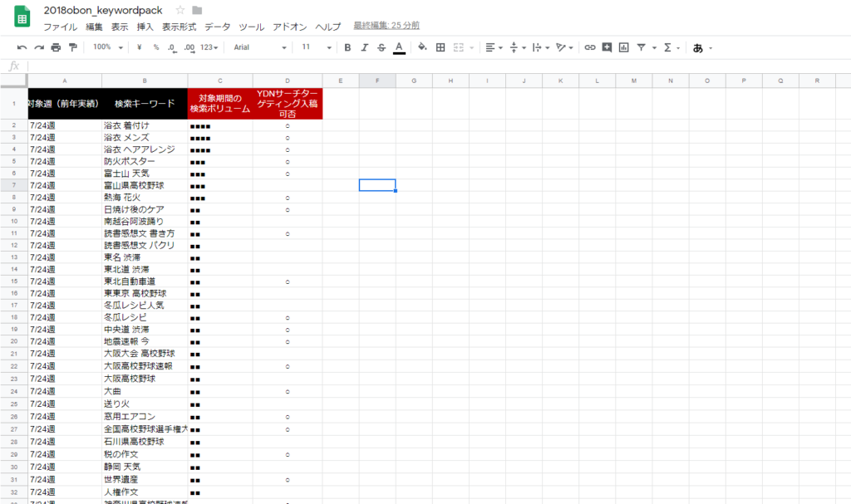Apply strikethrough formatting

click(x=381, y=48)
